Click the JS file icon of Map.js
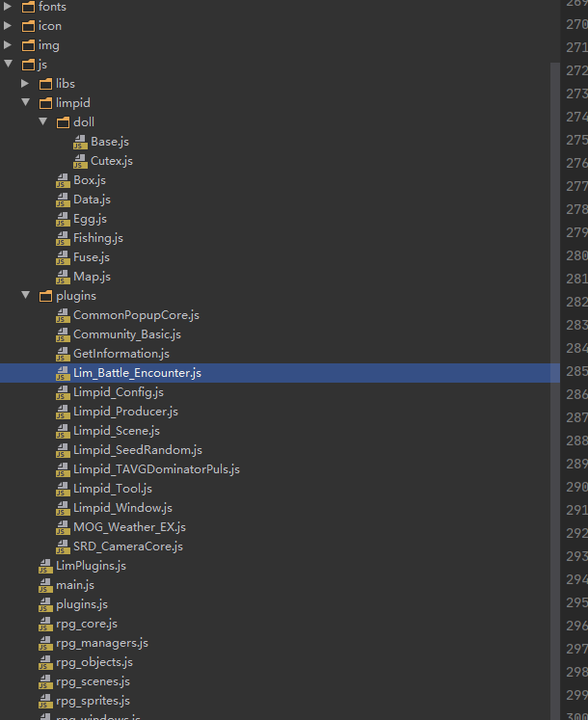Image resolution: width=588 pixels, height=720 pixels. 63,277
